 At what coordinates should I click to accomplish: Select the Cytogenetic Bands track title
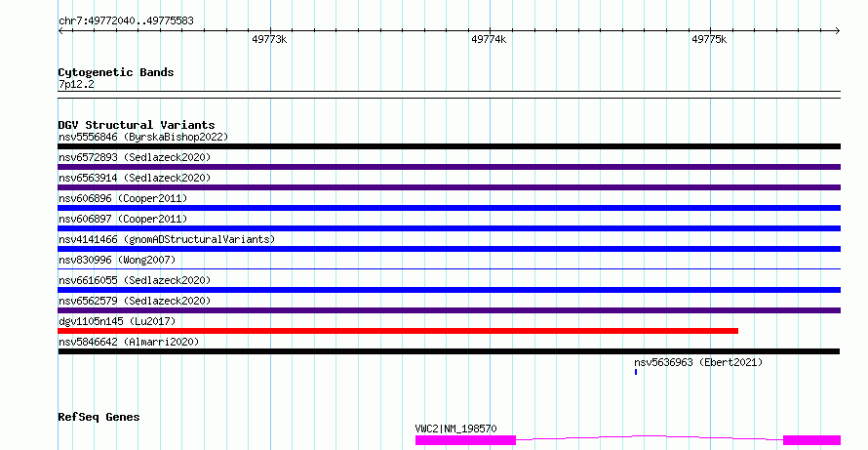[x=116, y=72]
